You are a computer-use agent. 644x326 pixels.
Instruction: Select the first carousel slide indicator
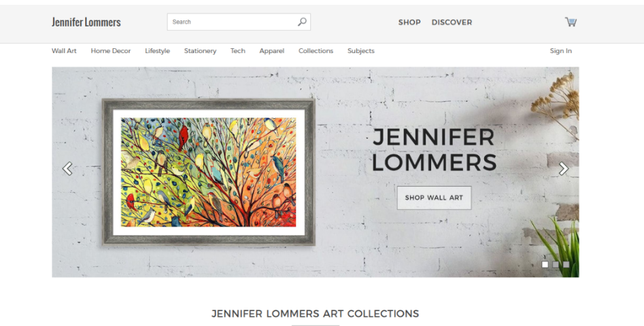pos(545,264)
